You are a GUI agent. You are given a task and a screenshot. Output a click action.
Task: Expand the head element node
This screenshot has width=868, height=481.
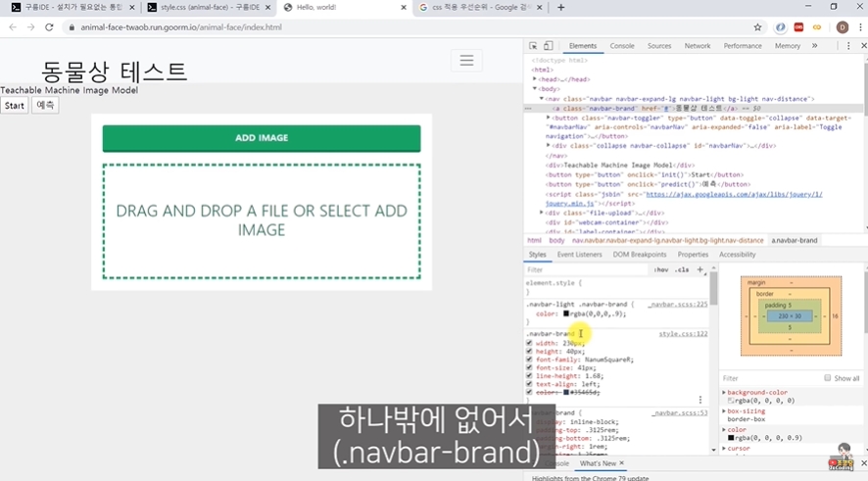(x=535, y=79)
